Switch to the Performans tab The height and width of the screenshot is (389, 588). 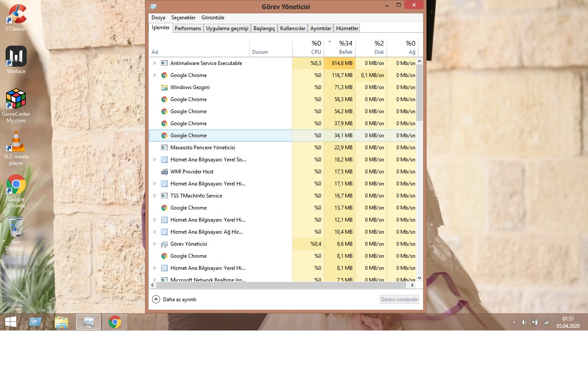(x=188, y=28)
